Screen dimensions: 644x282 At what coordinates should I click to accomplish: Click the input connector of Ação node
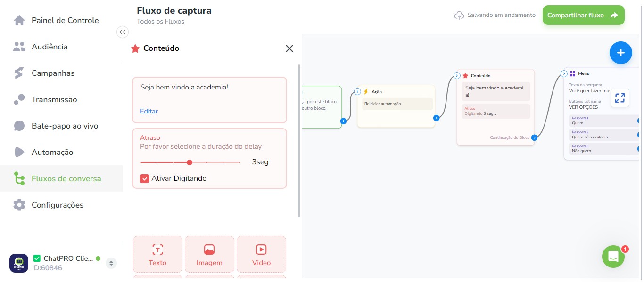(x=357, y=92)
